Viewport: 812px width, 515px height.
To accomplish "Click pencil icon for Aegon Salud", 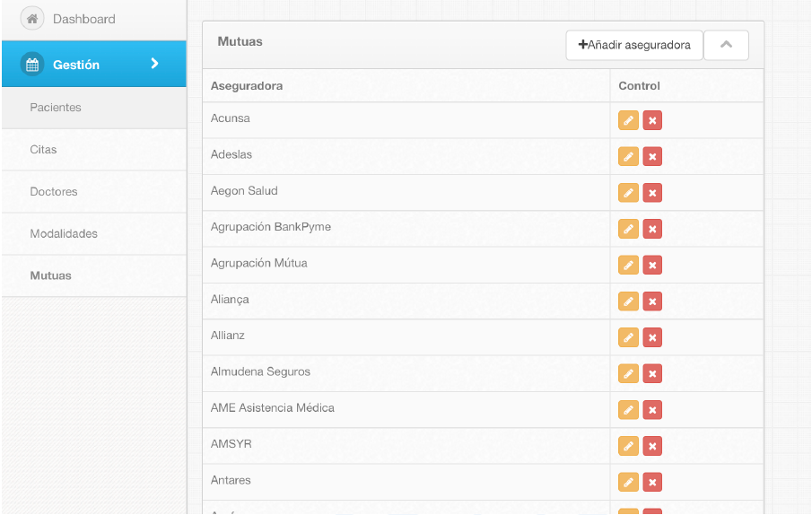I will [628, 193].
